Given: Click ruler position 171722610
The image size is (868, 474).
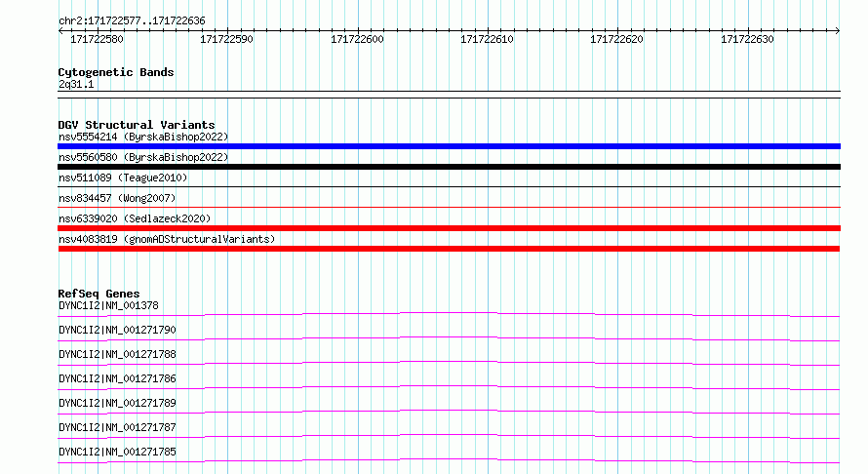Looking at the screenshot, I should (x=487, y=39).
